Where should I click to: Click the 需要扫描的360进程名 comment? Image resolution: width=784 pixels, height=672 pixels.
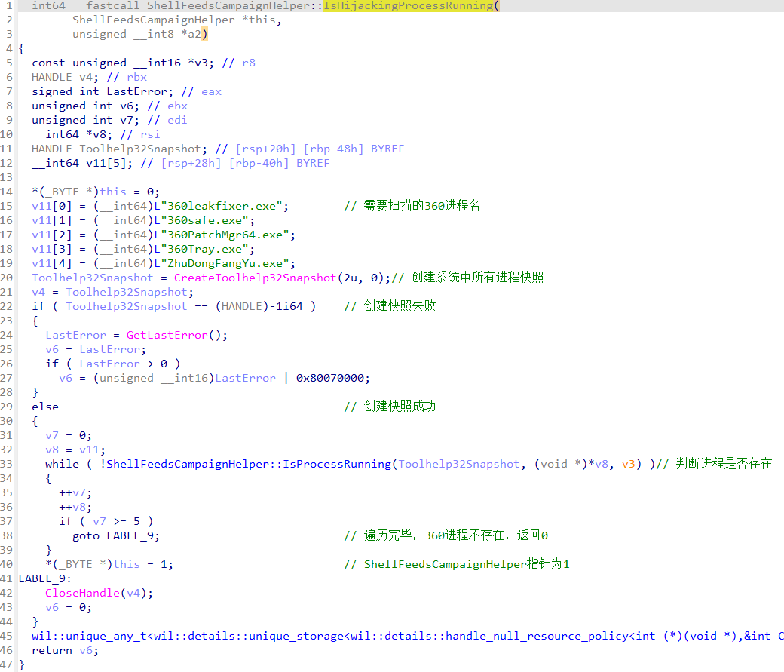(421, 206)
